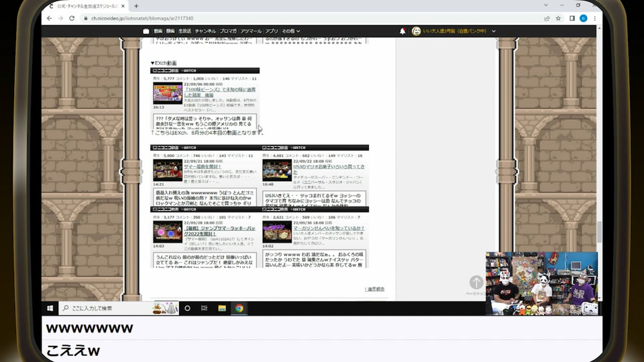
Task: Open the 生放送 menu item
Action: coord(184,31)
